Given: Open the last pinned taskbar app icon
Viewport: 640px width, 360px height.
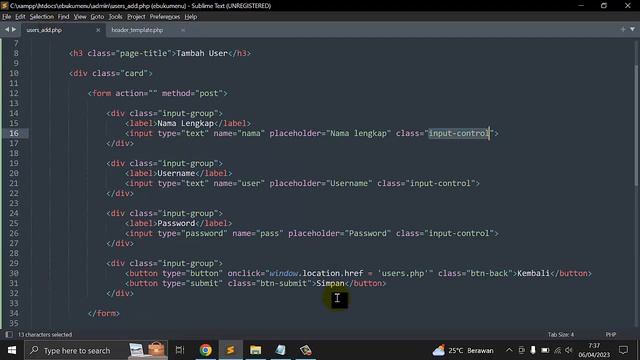Looking at the screenshot, I should [x=305, y=350].
